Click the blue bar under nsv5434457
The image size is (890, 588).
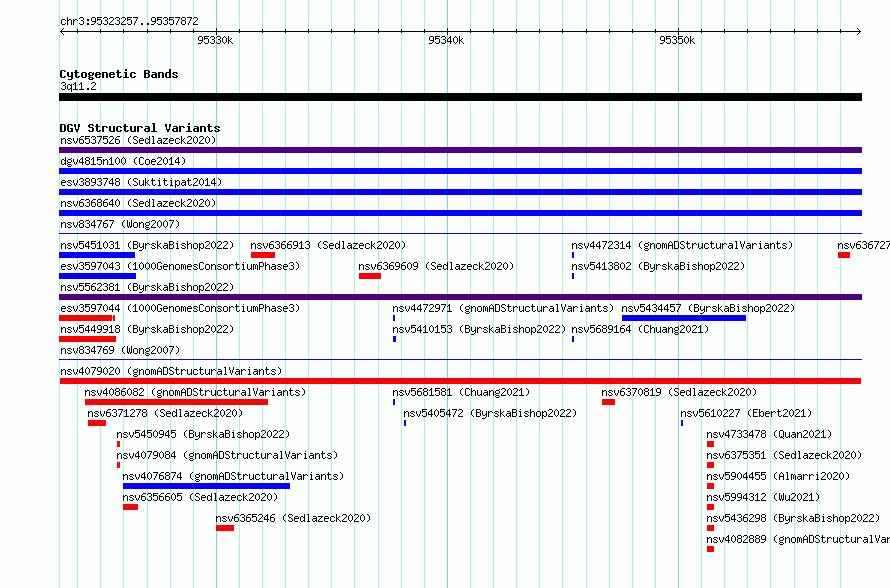pyautogui.click(x=684, y=318)
